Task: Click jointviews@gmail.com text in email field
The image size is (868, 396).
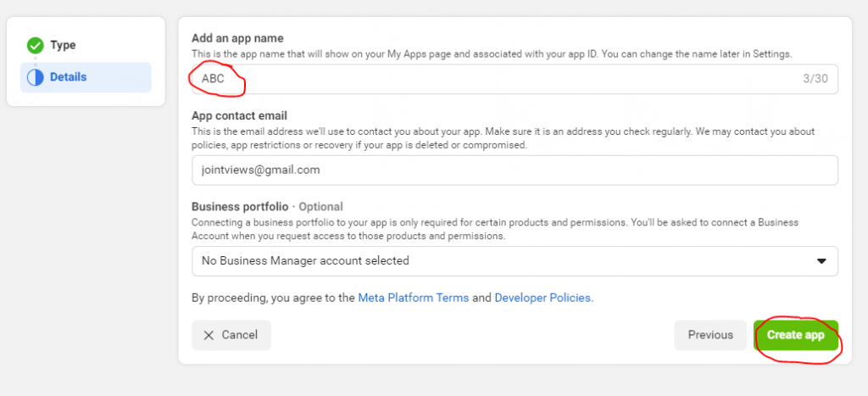Action: (261, 170)
